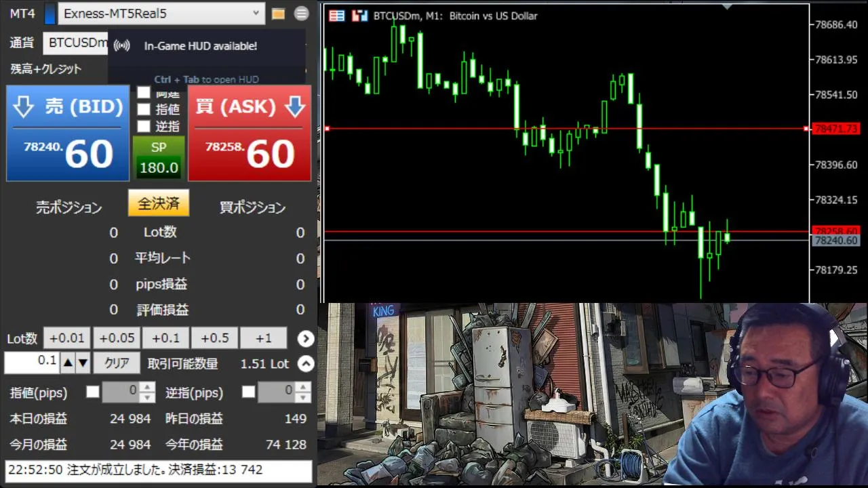Click the 取引可能数量 1.51 Lot value
868x488 pixels.
click(x=264, y=364)
